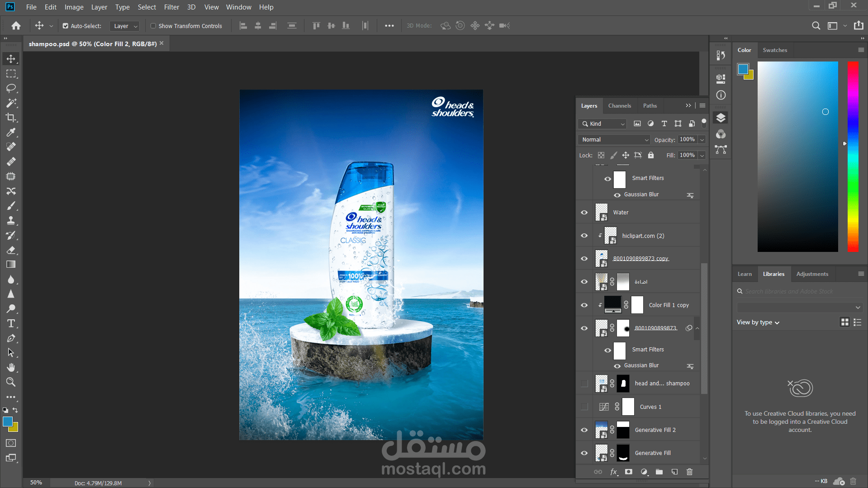Toggle the Auto-Select checkbox
868x488 pixels.
66,26
